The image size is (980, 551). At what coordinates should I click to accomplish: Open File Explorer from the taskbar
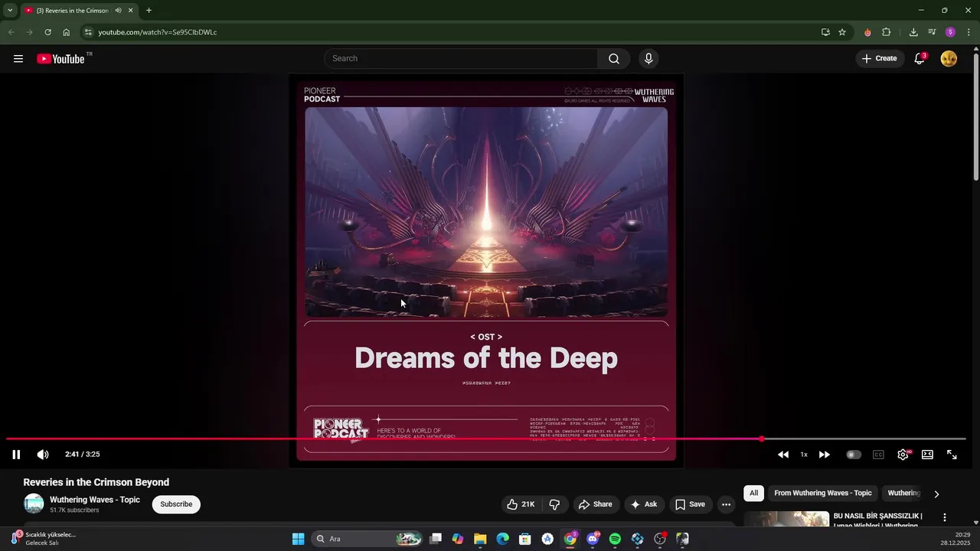[480, 539]
